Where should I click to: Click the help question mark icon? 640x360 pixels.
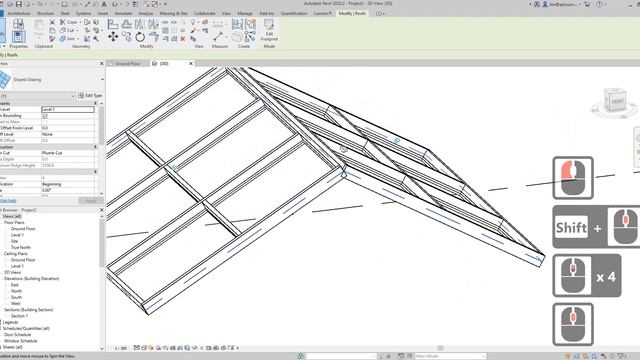[x=599, y=4]
